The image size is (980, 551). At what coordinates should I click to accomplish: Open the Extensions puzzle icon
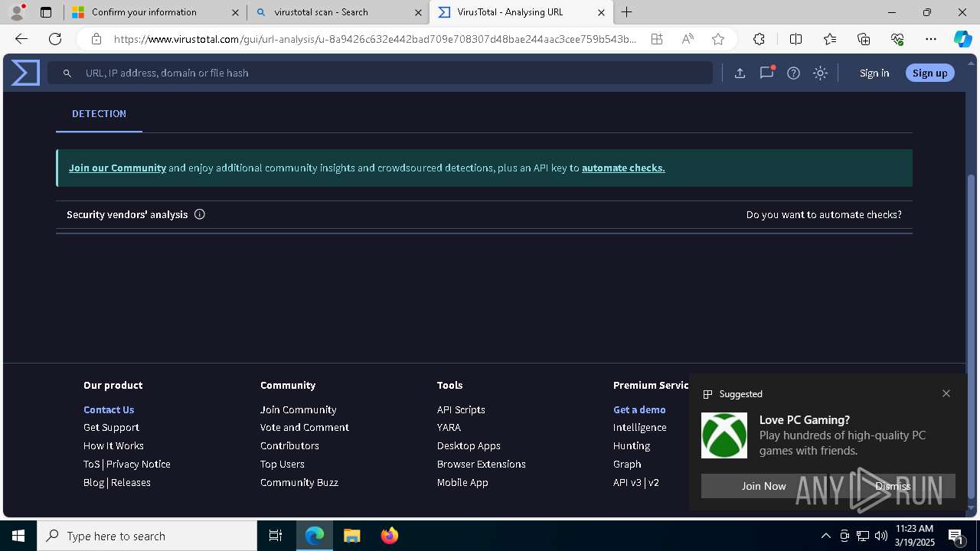(759, 39)
